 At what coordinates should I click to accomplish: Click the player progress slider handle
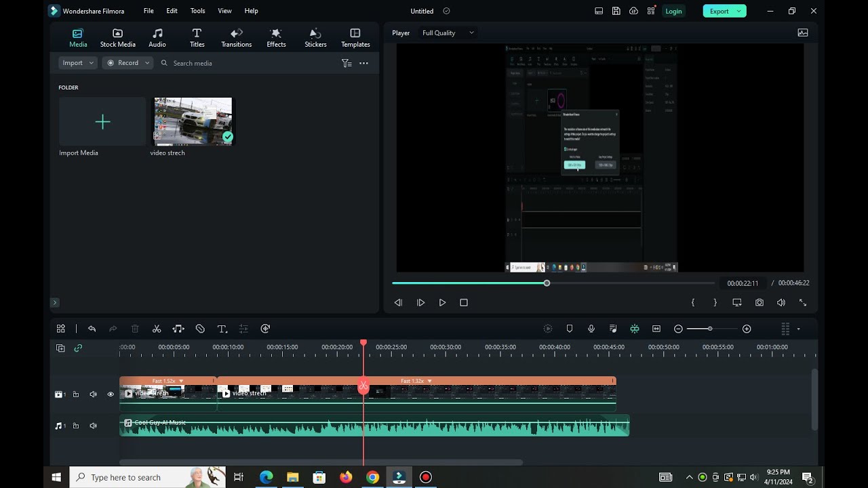(547, 283)
